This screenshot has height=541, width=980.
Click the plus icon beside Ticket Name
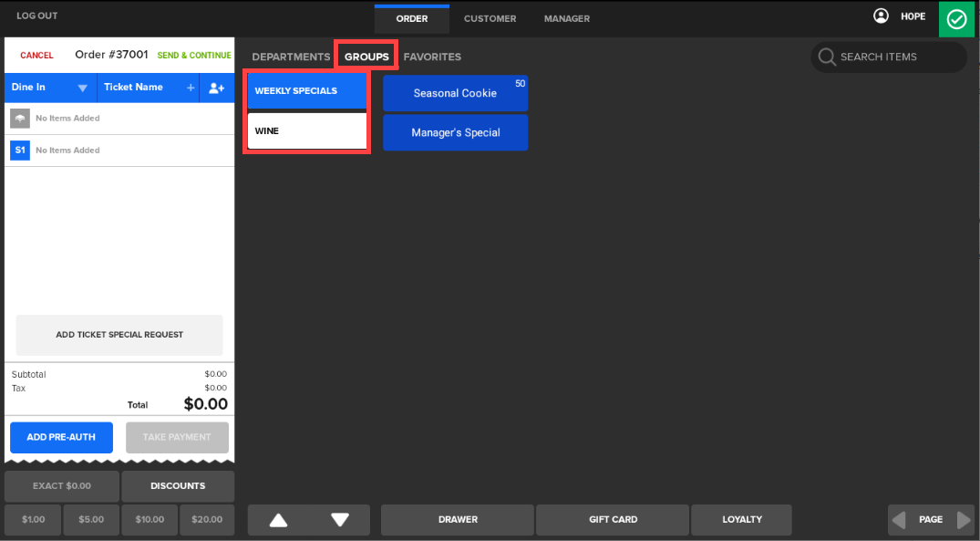[191, 88]
